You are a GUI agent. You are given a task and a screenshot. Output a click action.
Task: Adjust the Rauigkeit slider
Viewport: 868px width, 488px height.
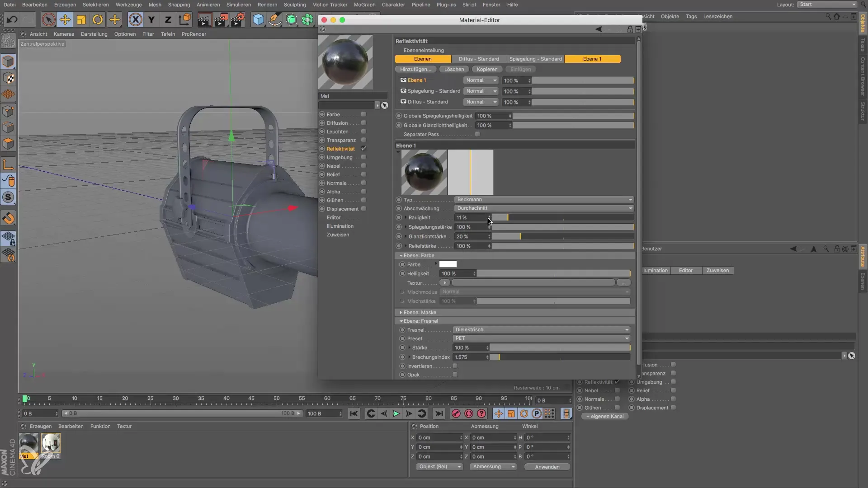click(x=563, y=217)
